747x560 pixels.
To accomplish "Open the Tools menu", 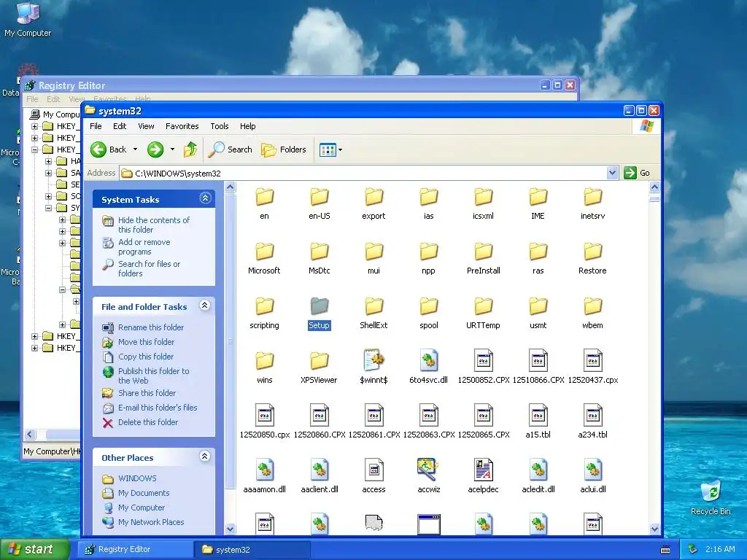I will tap(219, 126).
